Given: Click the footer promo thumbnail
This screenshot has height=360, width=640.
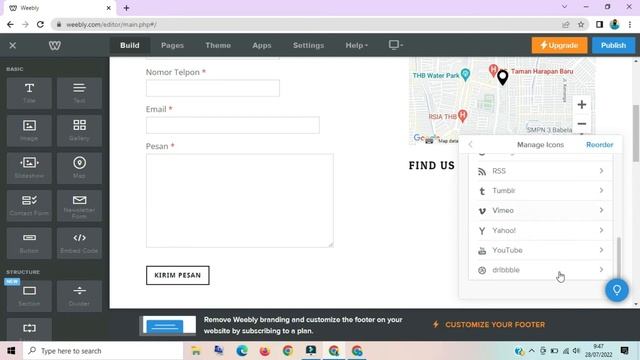Looking at the screenshot, I should pos(167,325).
